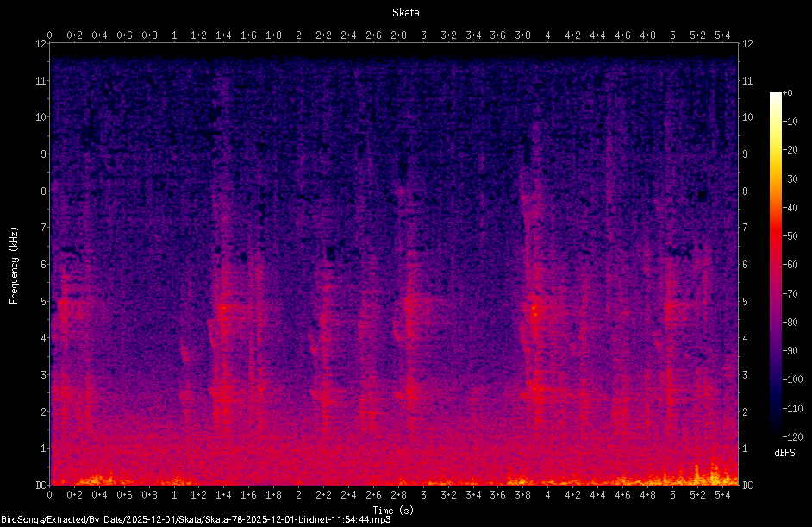Image resolution: width=812 pixels, height=527 pixels.
Task: Click the Frequency (kHz) axis label
Action: click(14, 266)
